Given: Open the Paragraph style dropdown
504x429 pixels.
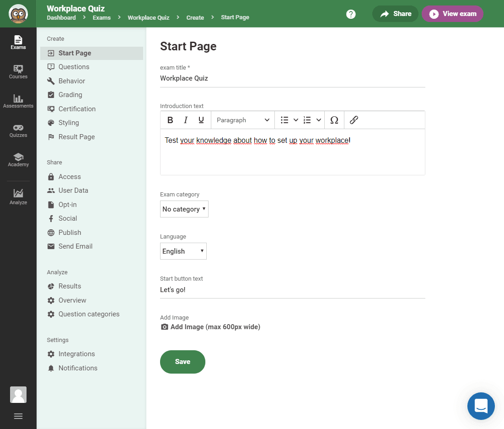Looking at the screenshot, I should click(x=243, y=120).
